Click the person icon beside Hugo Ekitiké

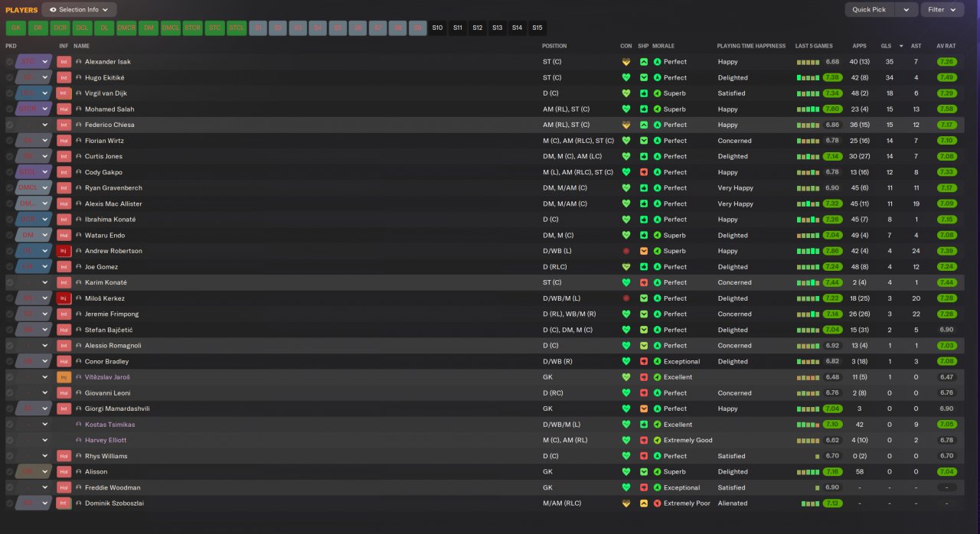(x=79, y=78)
